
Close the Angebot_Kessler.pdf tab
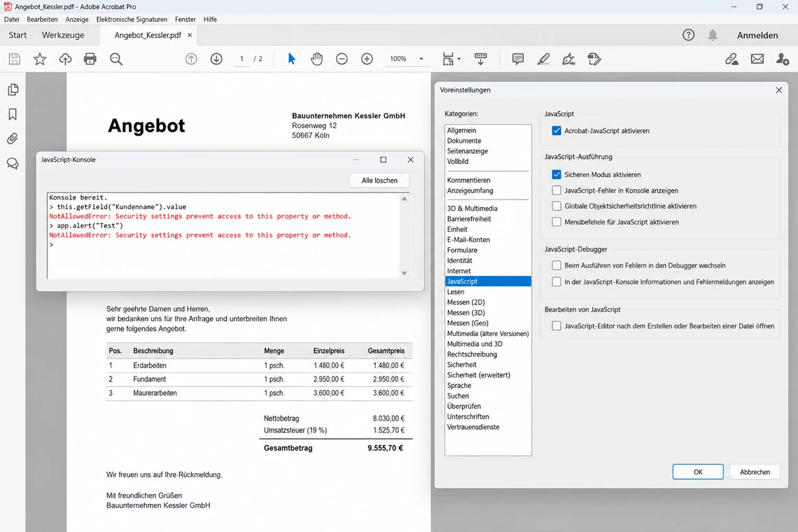[x=190, y=35]
